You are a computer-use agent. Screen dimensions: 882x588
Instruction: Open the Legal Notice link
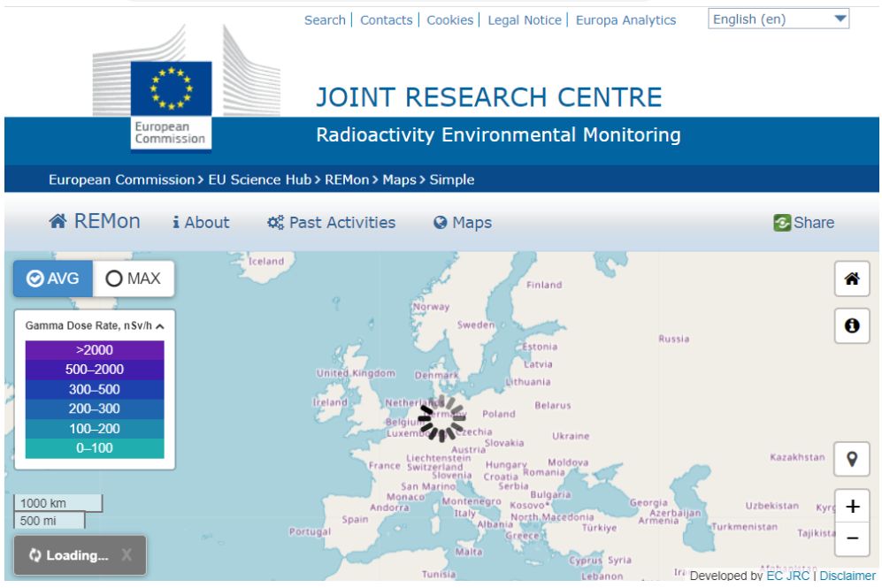(x=525, y=20)
